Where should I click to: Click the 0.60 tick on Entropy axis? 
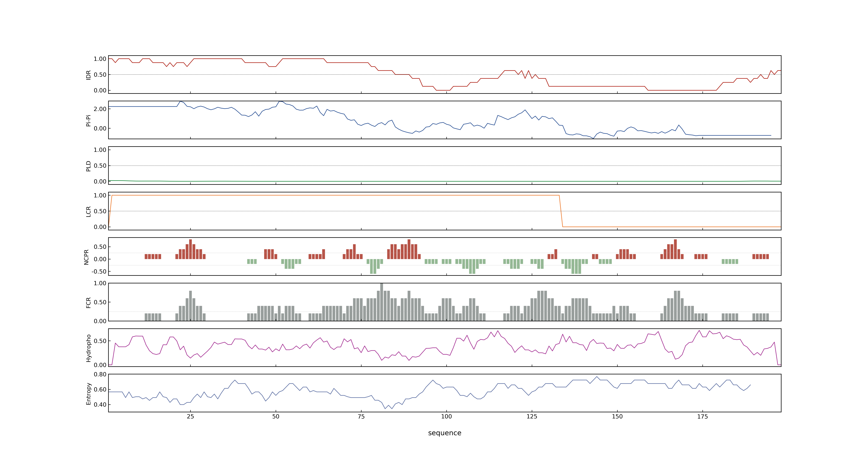[100, 390]
